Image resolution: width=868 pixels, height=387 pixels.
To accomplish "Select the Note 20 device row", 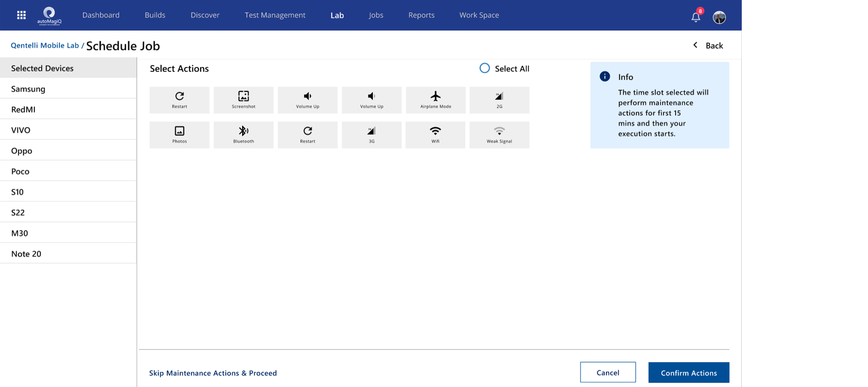I will coord(68,253).
